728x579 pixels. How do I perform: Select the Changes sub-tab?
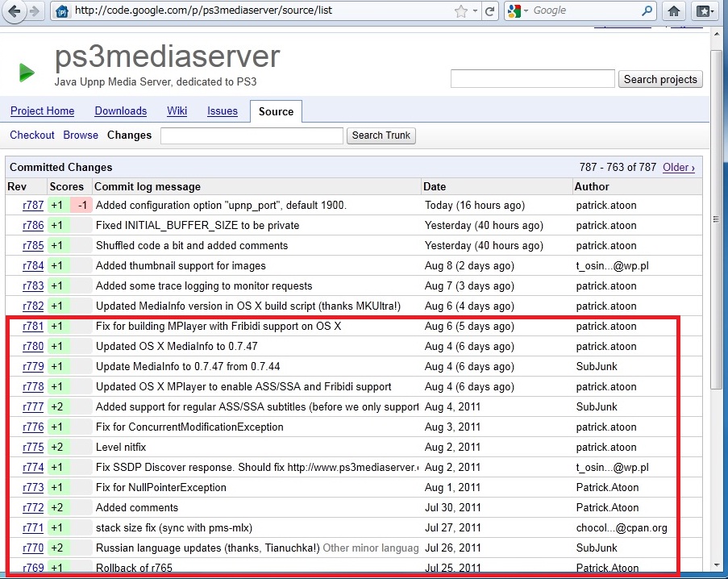[x=129, y=135]
